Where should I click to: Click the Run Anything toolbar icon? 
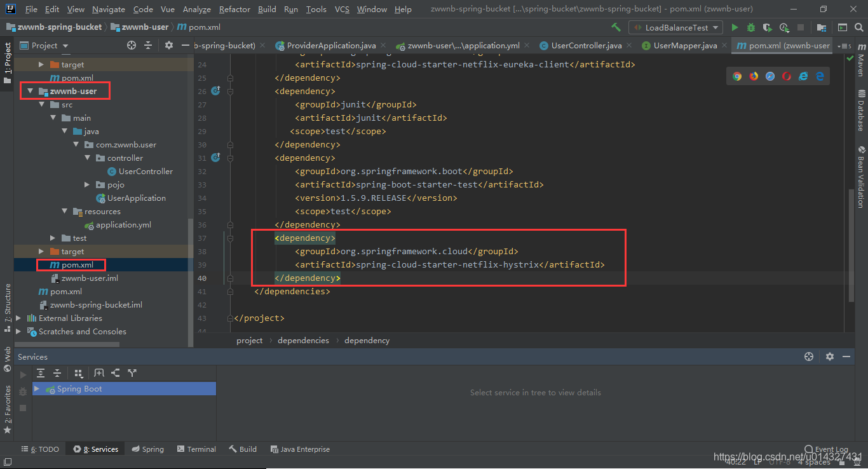pos(842,27)
